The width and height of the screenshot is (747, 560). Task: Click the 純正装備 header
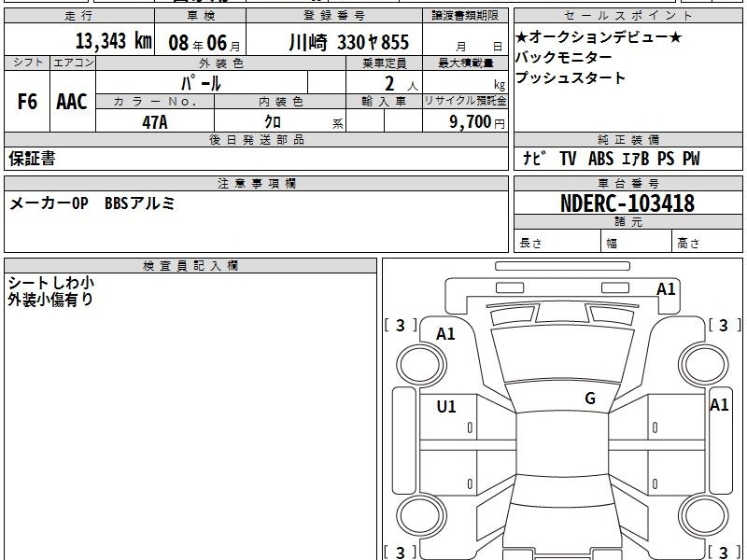[x=627, y=139]
